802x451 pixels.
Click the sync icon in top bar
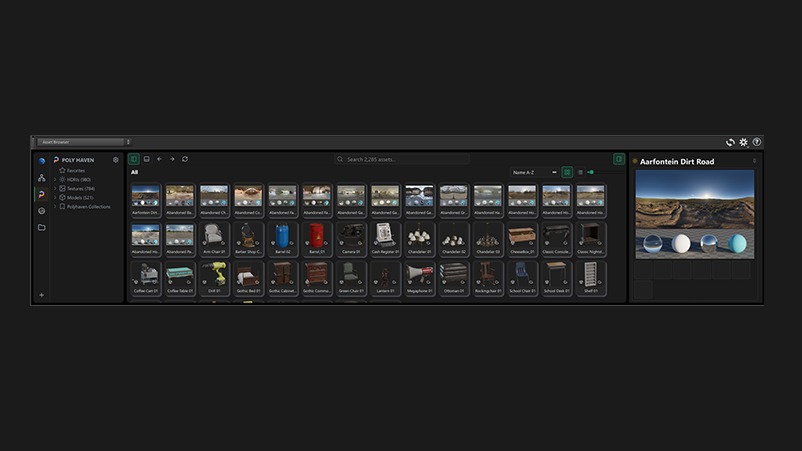pos(730,142)
